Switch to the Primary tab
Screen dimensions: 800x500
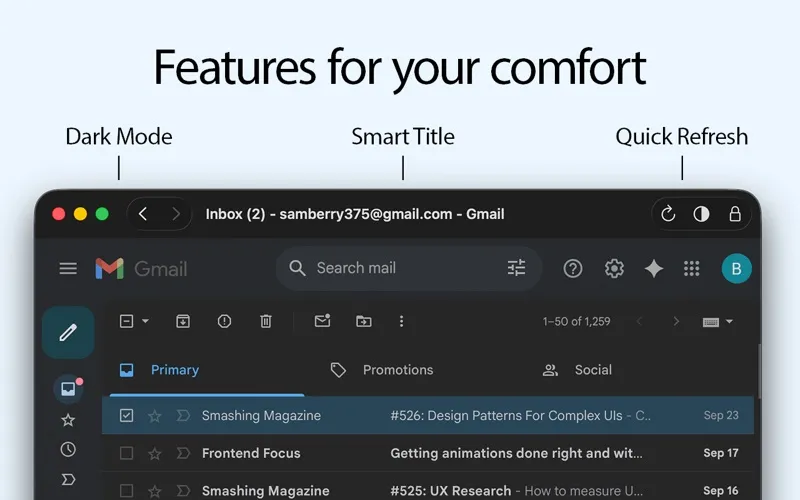[x=207, y=370]
